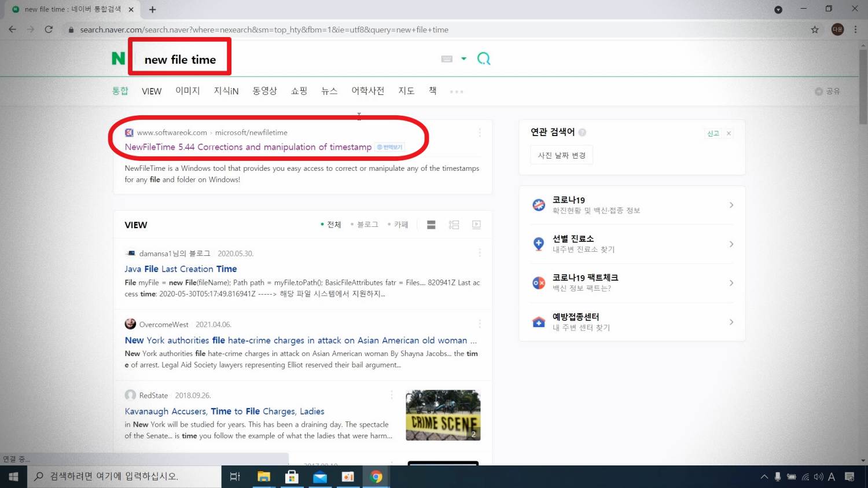Open New York authorities hate-crime post

[300, 340]
